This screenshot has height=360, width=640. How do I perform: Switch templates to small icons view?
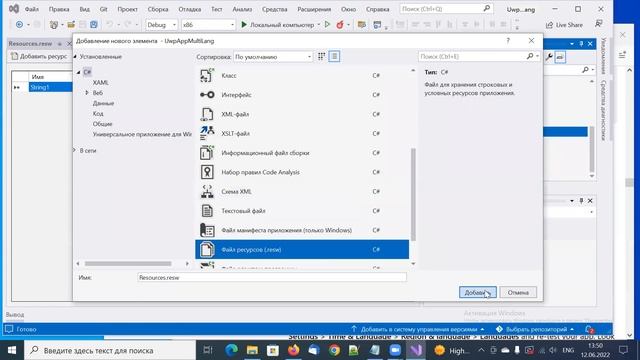(x=322, y=56)
